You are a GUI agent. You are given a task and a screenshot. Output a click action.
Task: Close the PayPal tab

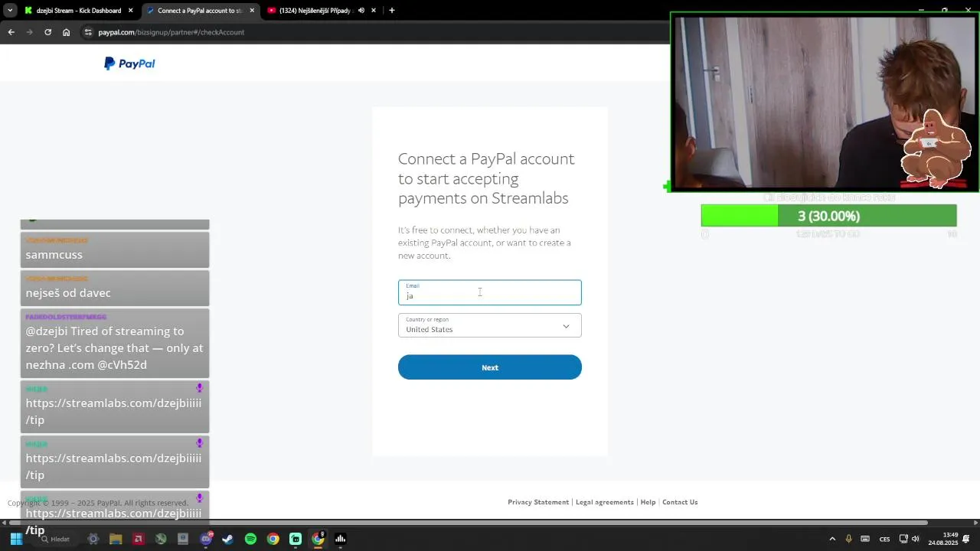252,11
